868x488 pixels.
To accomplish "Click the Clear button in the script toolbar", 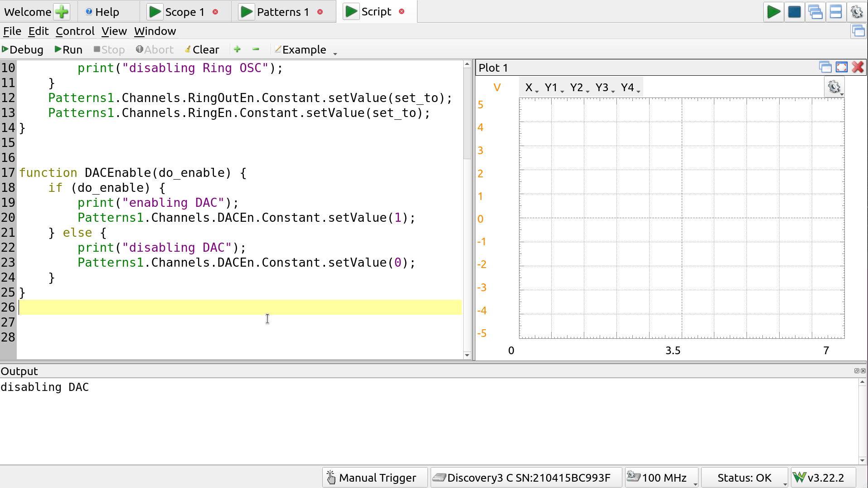I will pos(202,49).
